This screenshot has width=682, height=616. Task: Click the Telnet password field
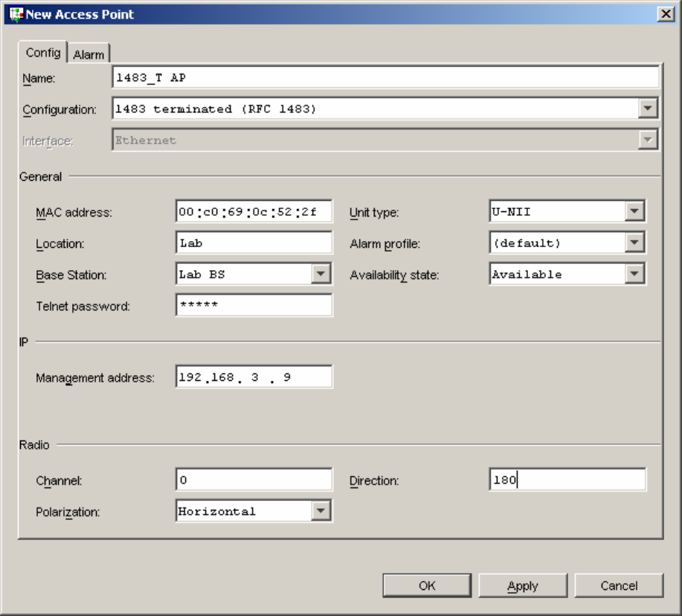pyautogui.click(x=254, y=305)
